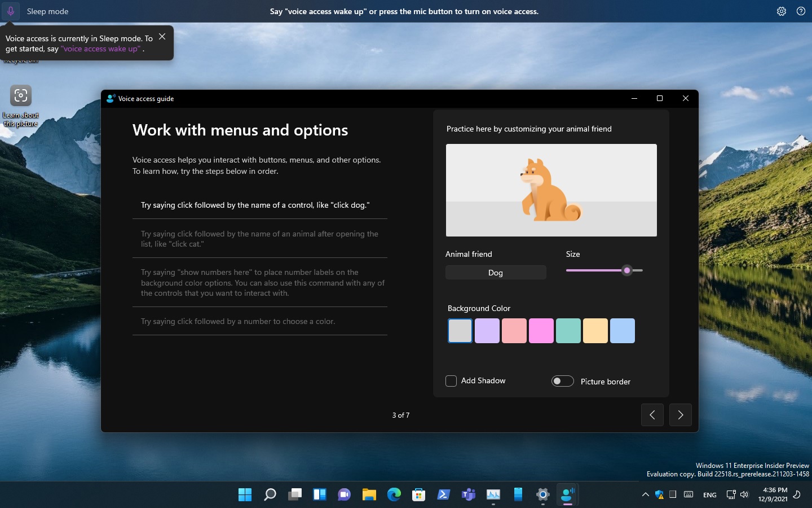Open Microsoft Teams from the taskbar
The height and width of the screenshot is (508, 812).
point(468,494)
